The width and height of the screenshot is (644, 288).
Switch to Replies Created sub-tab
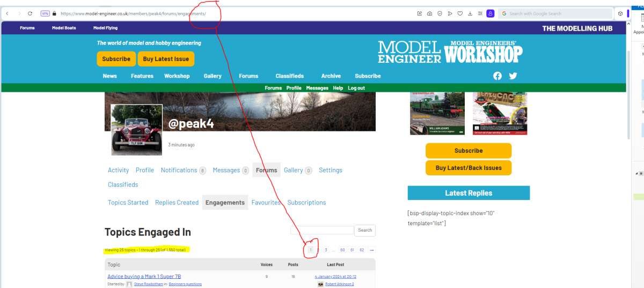click(x=177, y=203)
